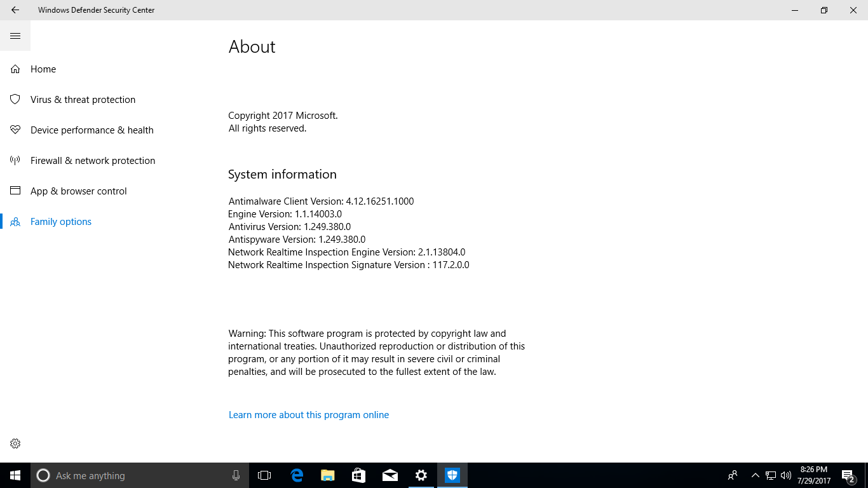This screenshot has width=868, height=488.
Task: Click the Ask me anything search box
Action: tap(140, 475)
